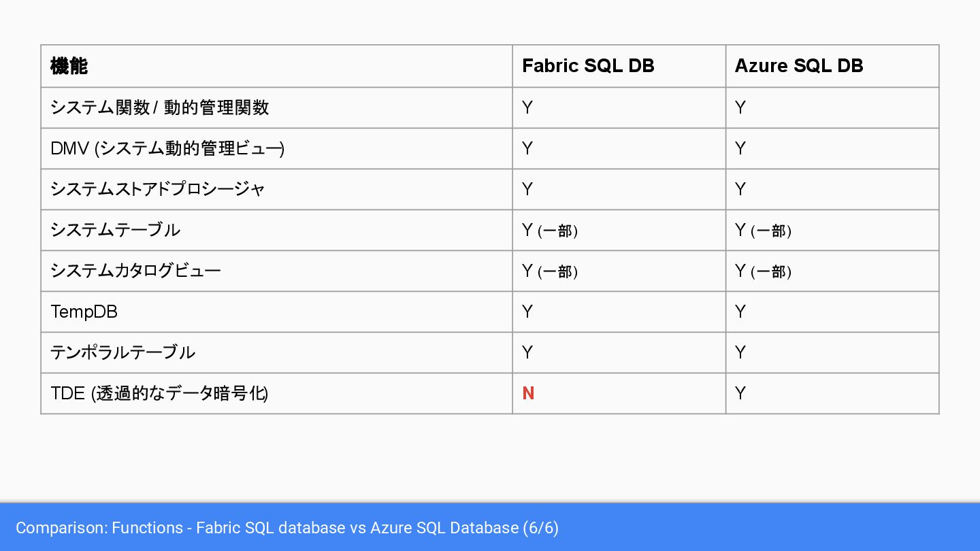This screenshot has height=551, width=980.
Task: Select Azure SQL DB Y (一部) for システムテーブル
Action: [x=763, y=230]
